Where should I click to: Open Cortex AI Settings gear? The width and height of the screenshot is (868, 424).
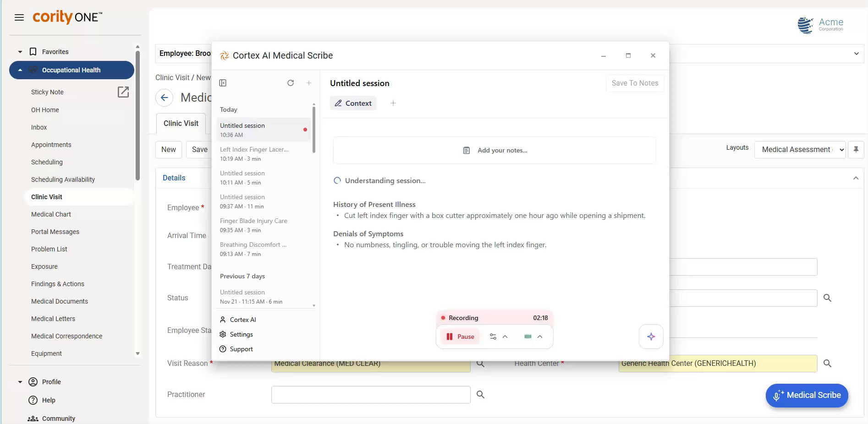[223, 334]
